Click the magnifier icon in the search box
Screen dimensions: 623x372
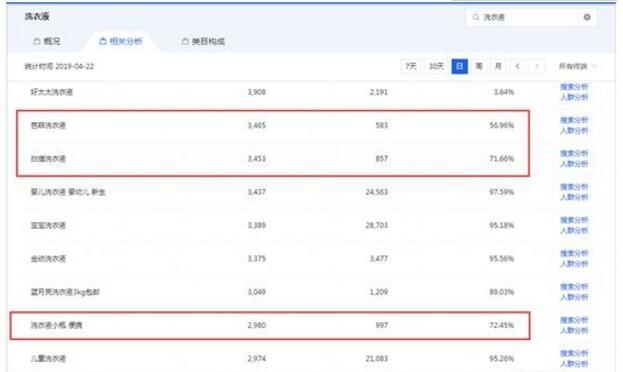476,17
